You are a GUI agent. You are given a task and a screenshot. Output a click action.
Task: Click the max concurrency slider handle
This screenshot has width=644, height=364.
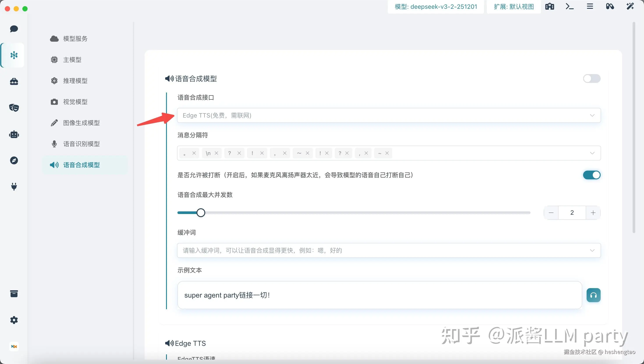point(201,213)
